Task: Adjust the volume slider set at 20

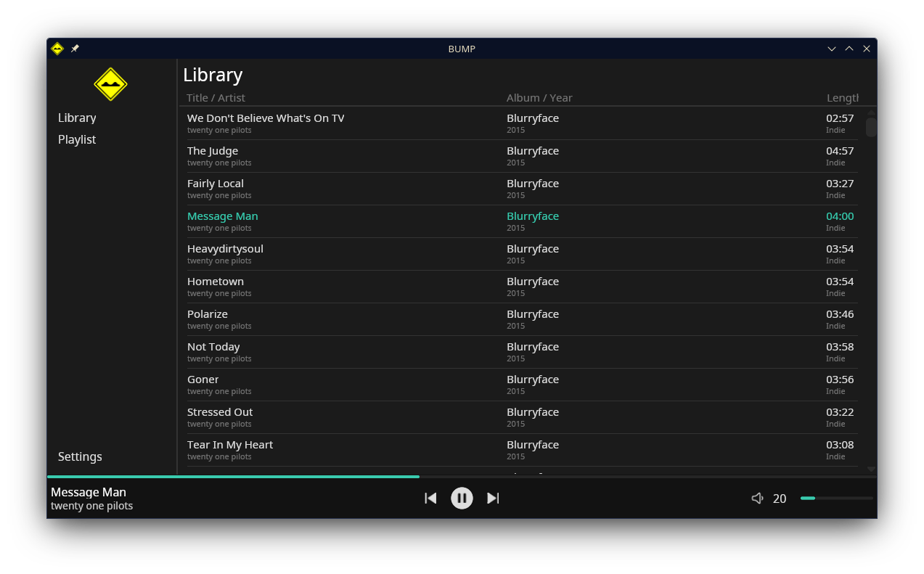Action: [836, 498]
